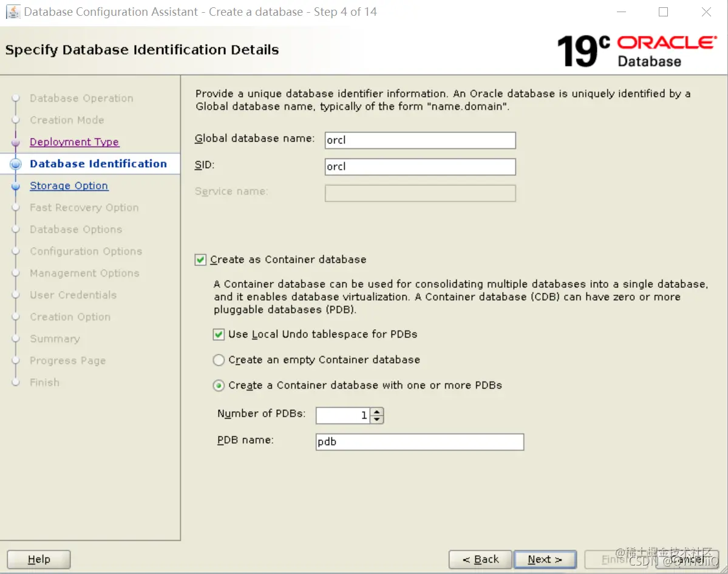Close the Database Configuration Assistant window

tap(706, 12)
